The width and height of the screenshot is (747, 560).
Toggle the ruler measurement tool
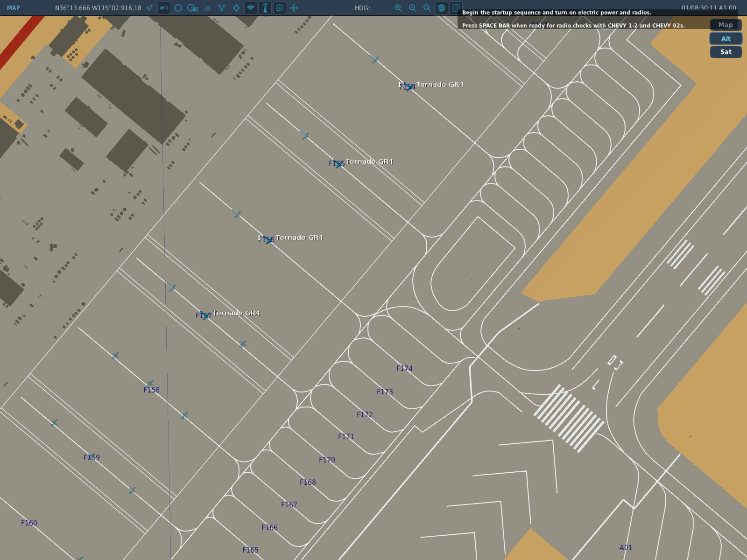point(164,8)
